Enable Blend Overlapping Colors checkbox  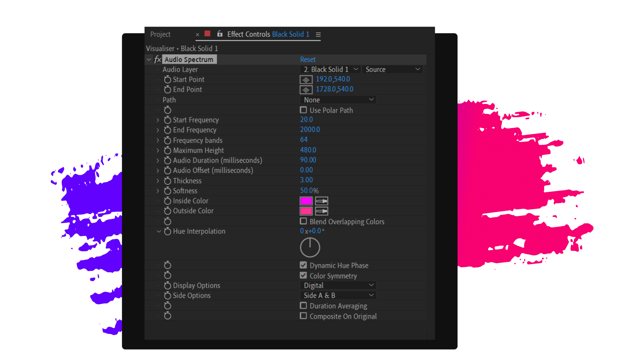pyautogui.click(x=303, y=221)
